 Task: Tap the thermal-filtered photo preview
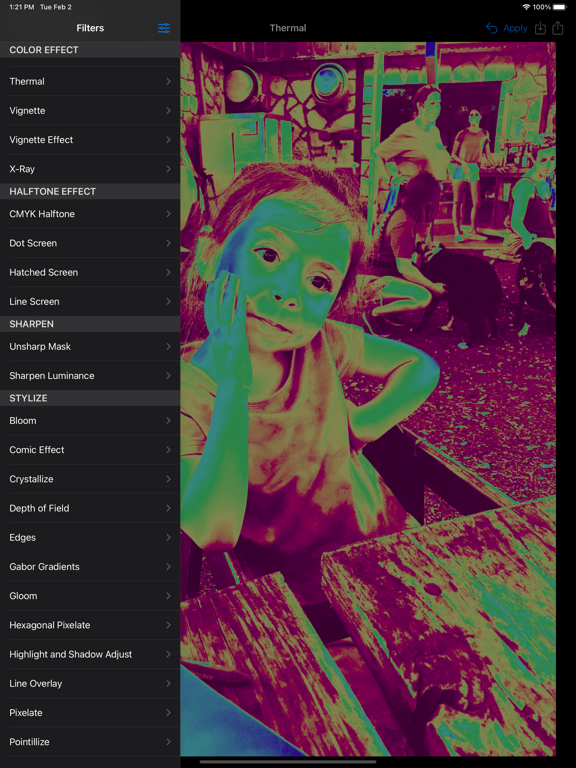point(368,399)
